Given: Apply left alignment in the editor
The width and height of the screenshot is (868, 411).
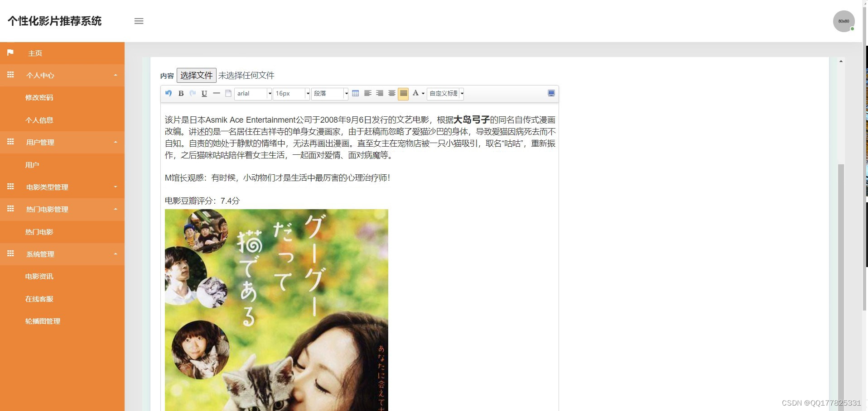Looking at the screenshot, I should point(368,94).
